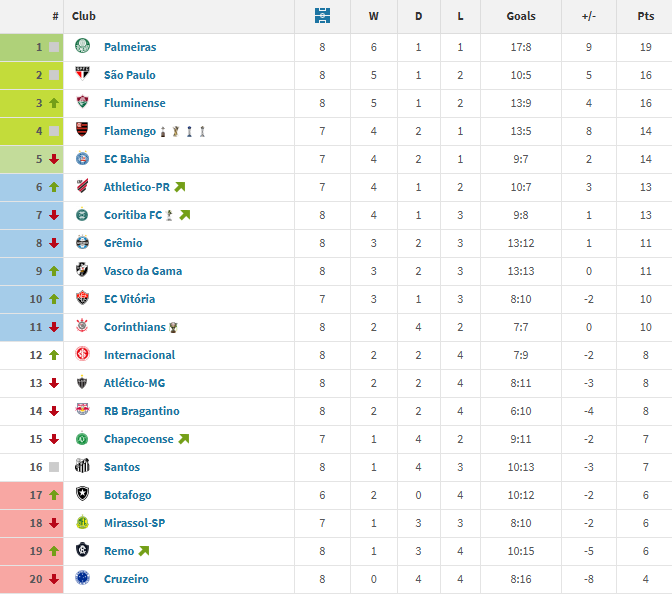Click the Fluminense crest icon
Screen dimensions: 672x595
click(82, 103)
